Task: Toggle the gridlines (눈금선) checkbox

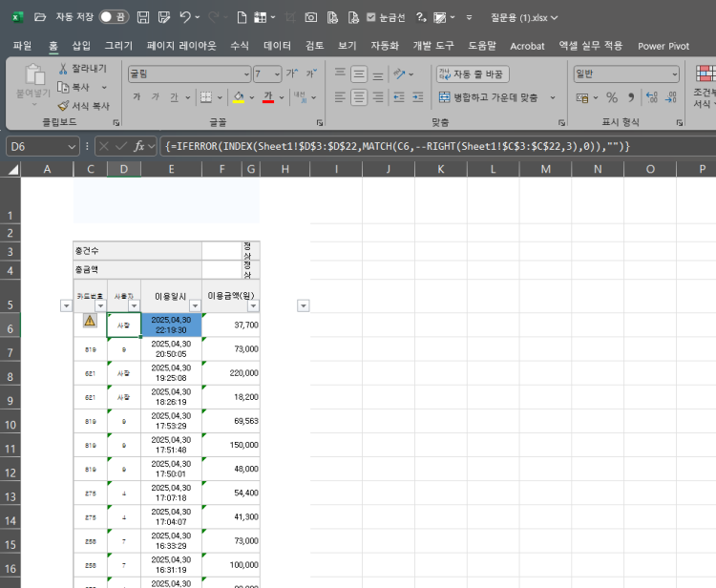Action: pyautogui.click(x=371, y=17)
